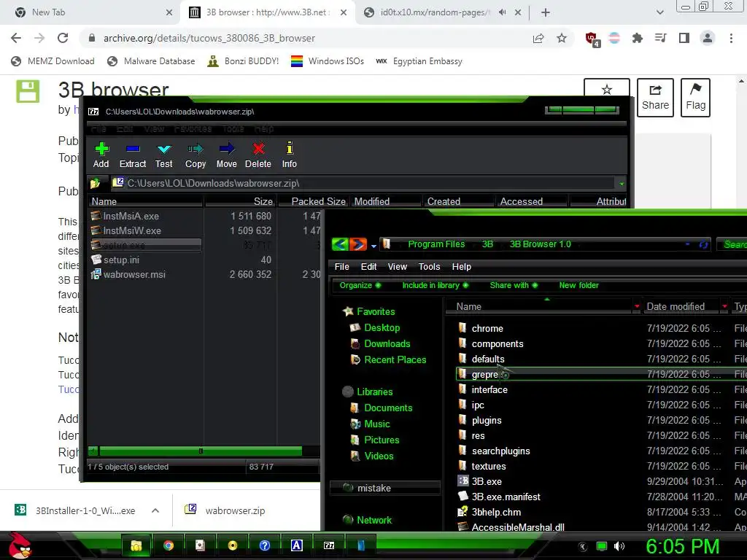Click Program Files in Explorer breadcrumb
The width and height of the screenshot is (747, 560).
coord(436,244)
